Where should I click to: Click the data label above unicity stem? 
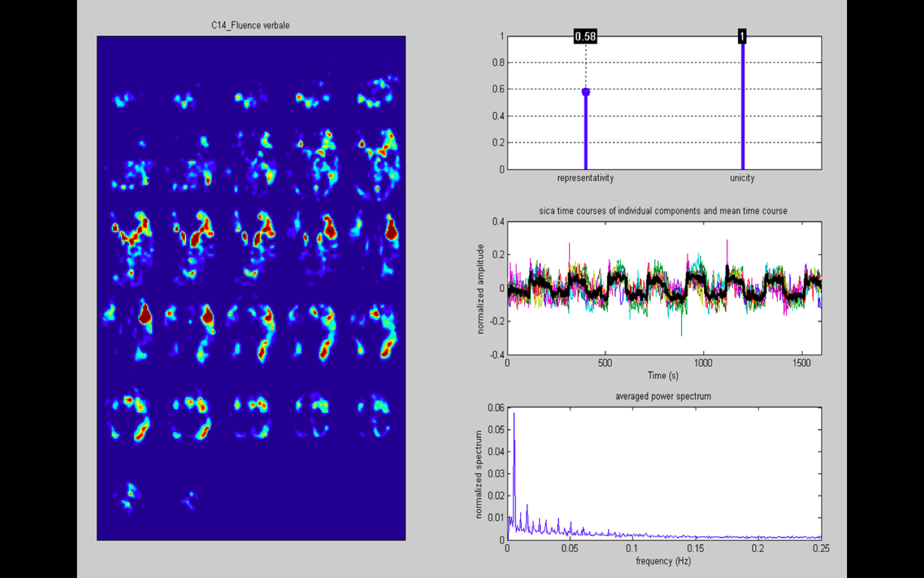coord(742,37)
